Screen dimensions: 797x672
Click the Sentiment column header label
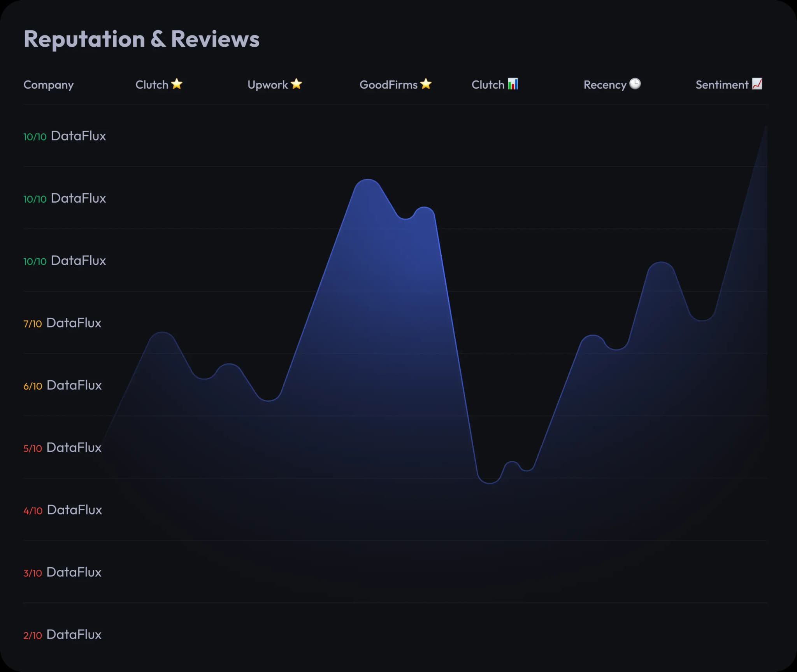(x=722, y=85)
